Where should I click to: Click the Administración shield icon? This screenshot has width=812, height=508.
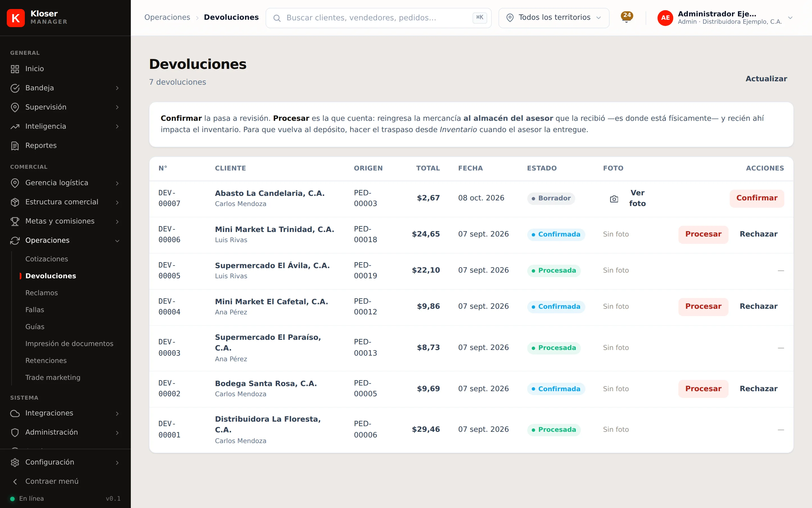(15, 432)
